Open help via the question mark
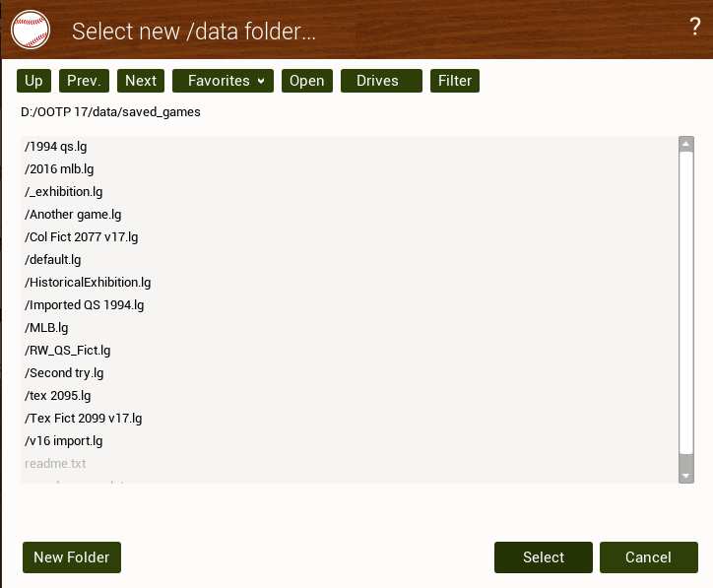This screenshot has height=588, width=713. point(695,27)
